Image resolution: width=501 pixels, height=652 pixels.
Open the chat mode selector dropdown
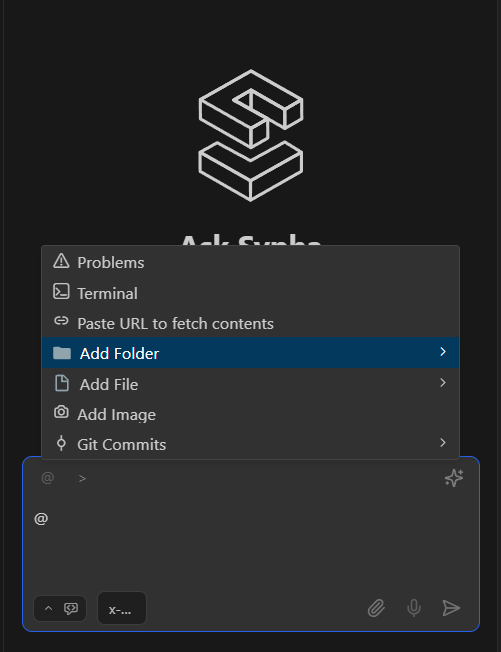pyautogui.click(x=60, y=608)
